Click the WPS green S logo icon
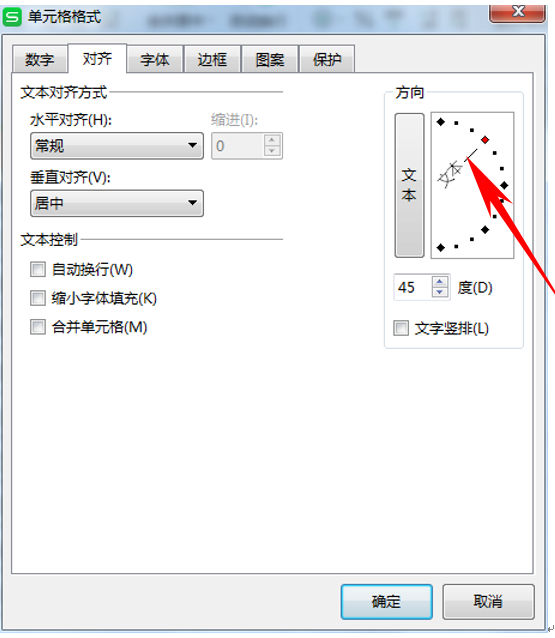The height and width of the screenshot is (638, 555). (x=12, y=17)
